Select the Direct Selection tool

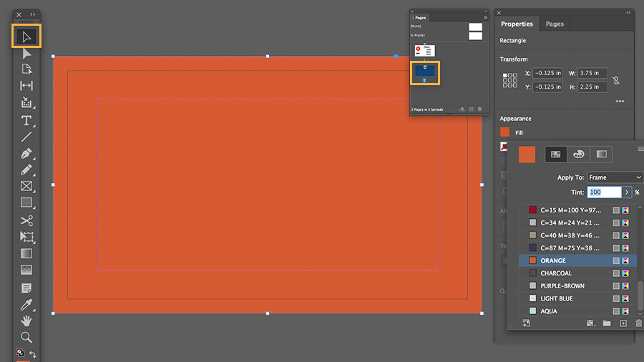(26, 54)
